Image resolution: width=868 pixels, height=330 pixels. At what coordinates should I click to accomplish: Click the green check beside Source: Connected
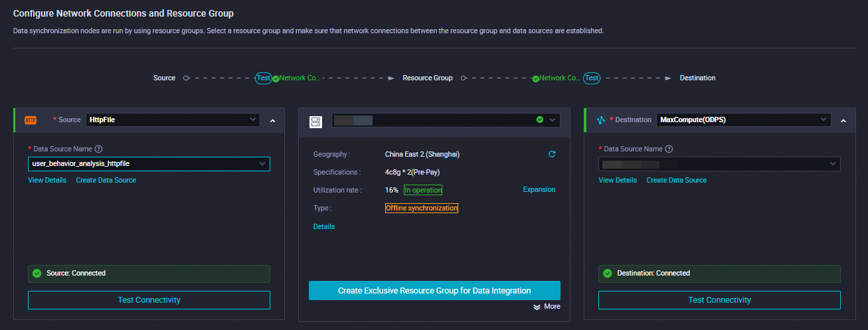point(37,273)
